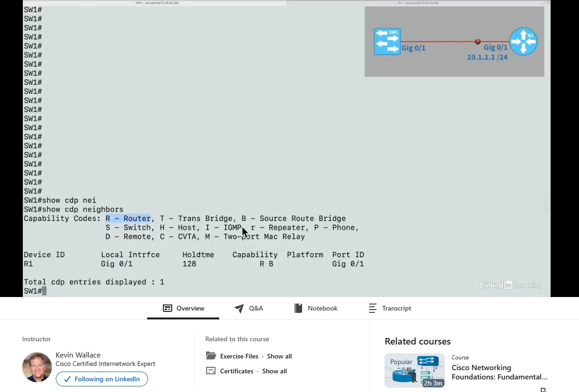The width and height of the screenshot is (579, 392).
Task: Show all Exercise Files
Action: point(279,356)
